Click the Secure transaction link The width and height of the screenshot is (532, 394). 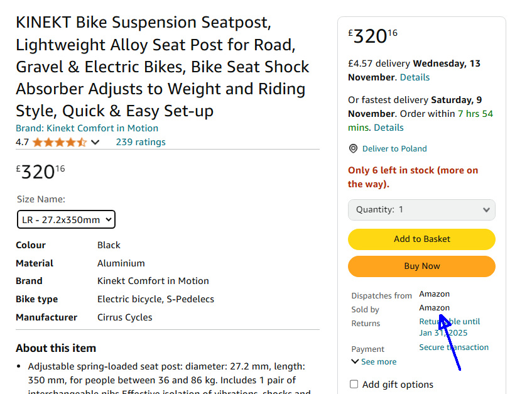point(453,347)
